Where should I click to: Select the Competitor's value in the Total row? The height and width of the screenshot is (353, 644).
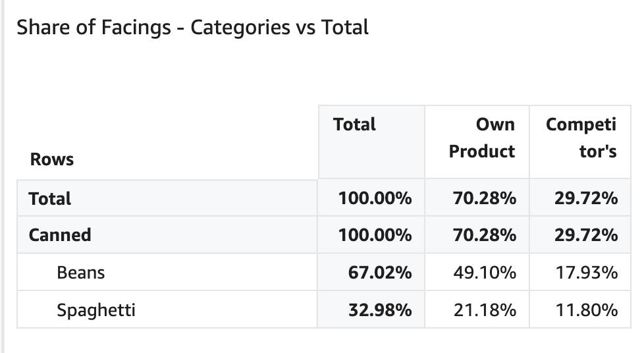[585, 198]
